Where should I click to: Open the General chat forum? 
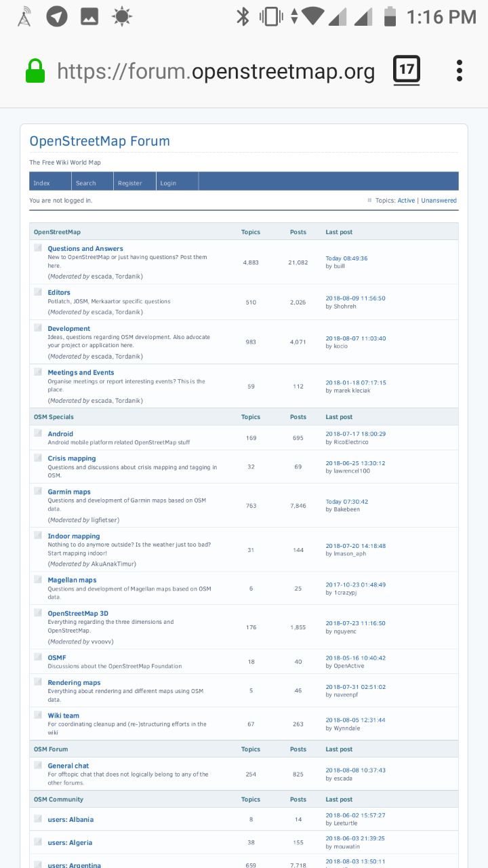click(68, 766)
